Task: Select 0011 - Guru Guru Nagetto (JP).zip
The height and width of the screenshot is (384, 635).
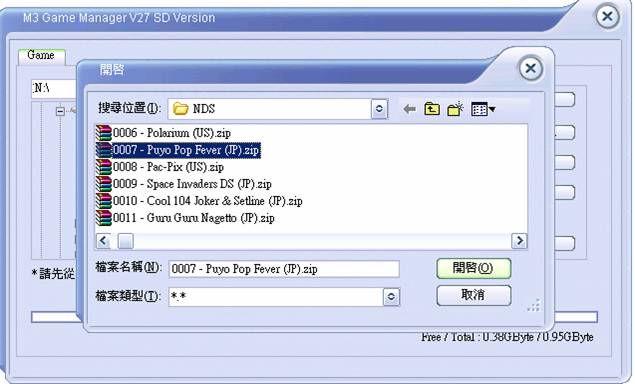Action: pyautogui.click(x=185, y=218)
